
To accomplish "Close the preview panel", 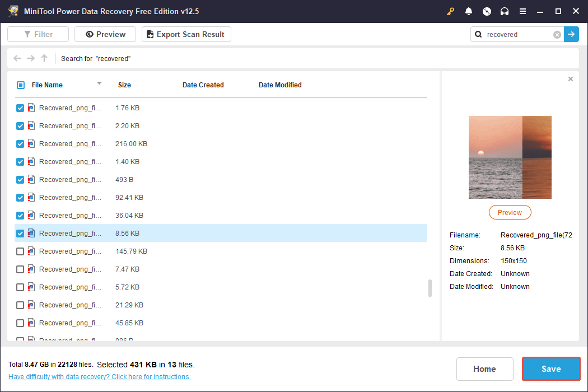I will tap(571, 79).
